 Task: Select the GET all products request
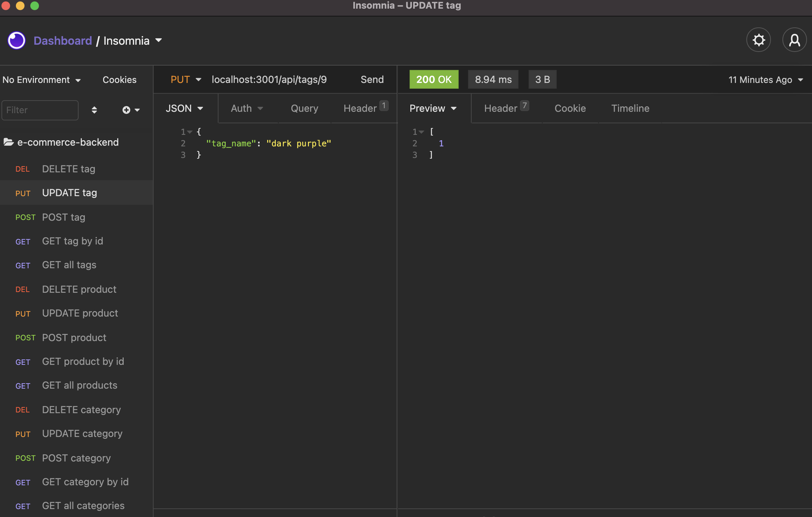click(x=79, y=385)
